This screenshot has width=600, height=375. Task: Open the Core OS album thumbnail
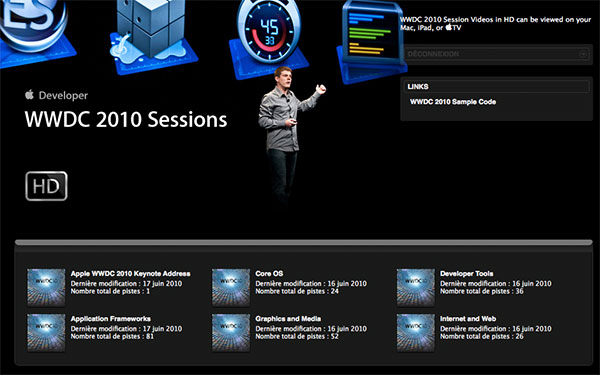coord(231,287)
